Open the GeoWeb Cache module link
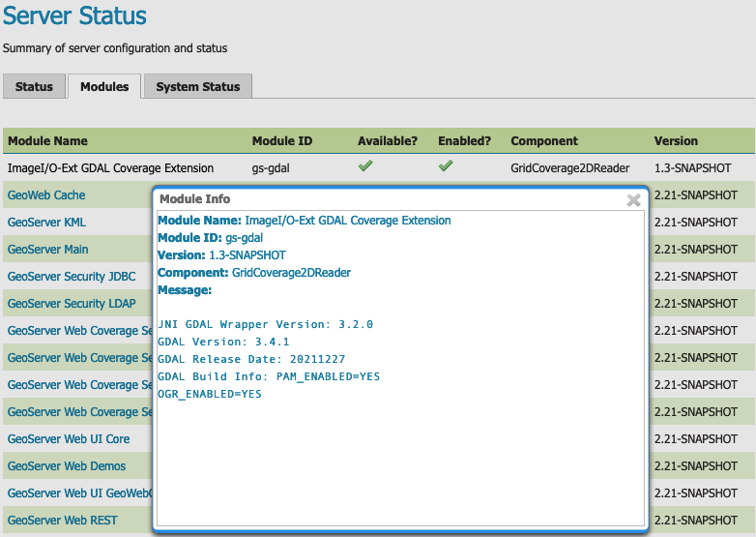This screenshot has width=756, height=537. pos(46,194)
